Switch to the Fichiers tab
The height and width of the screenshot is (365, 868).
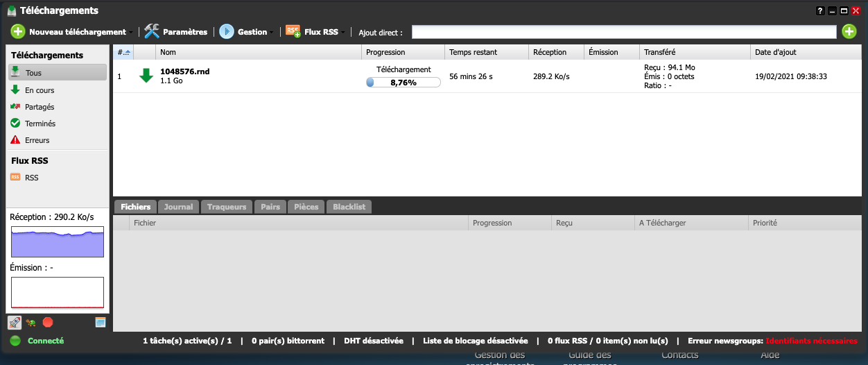click(x=135, y=207)
